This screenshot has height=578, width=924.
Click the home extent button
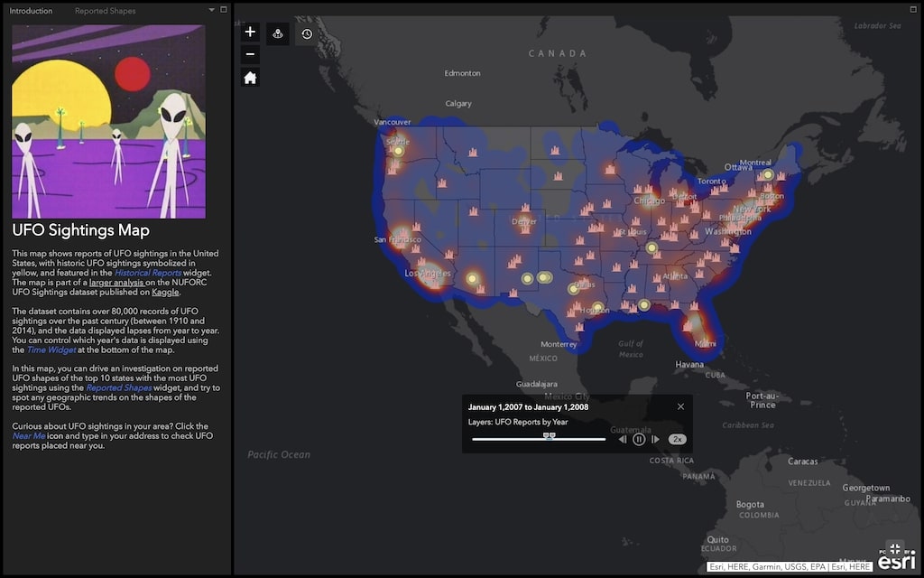point(250,77)
